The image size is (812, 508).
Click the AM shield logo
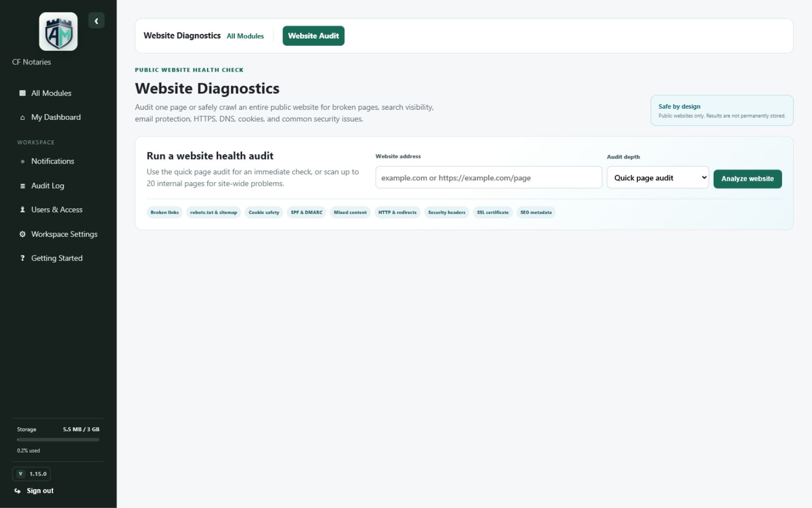pos(58,31)
